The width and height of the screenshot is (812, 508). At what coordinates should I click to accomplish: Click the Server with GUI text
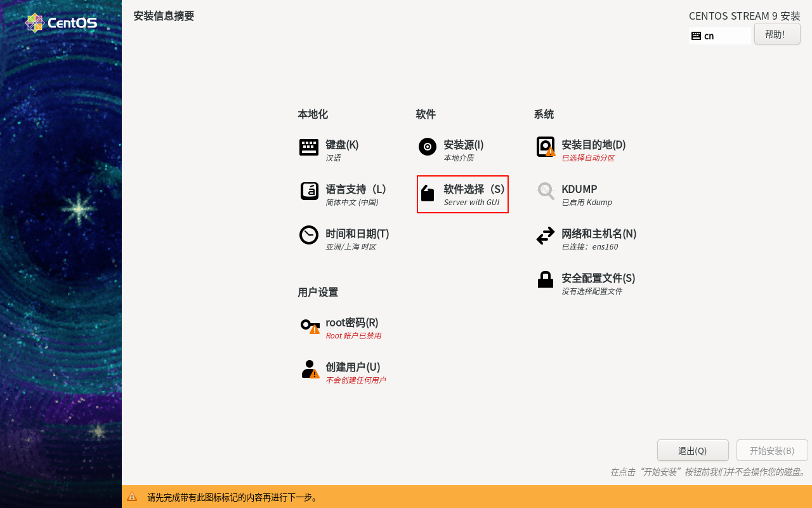[471, 203]
